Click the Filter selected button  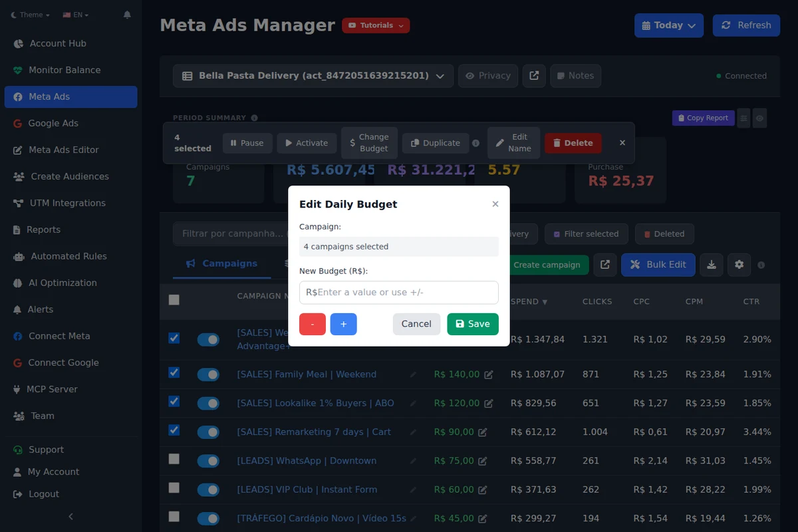click(586, 234)
